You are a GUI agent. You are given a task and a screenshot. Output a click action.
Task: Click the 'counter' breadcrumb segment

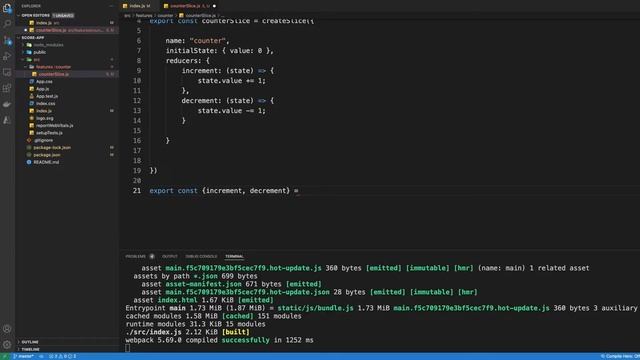click(x=165, y=16)
